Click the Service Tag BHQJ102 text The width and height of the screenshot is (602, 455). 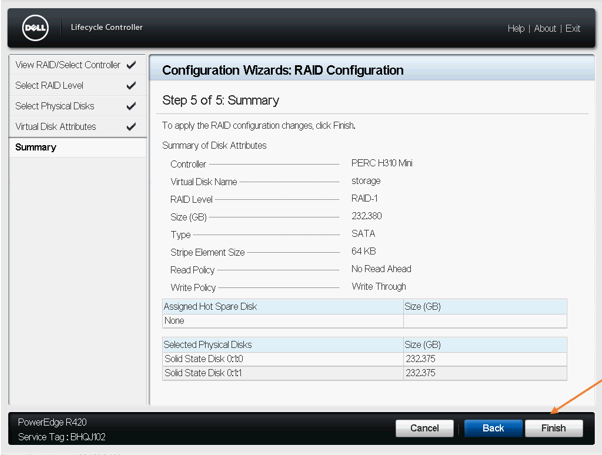(x=61, y=437)
